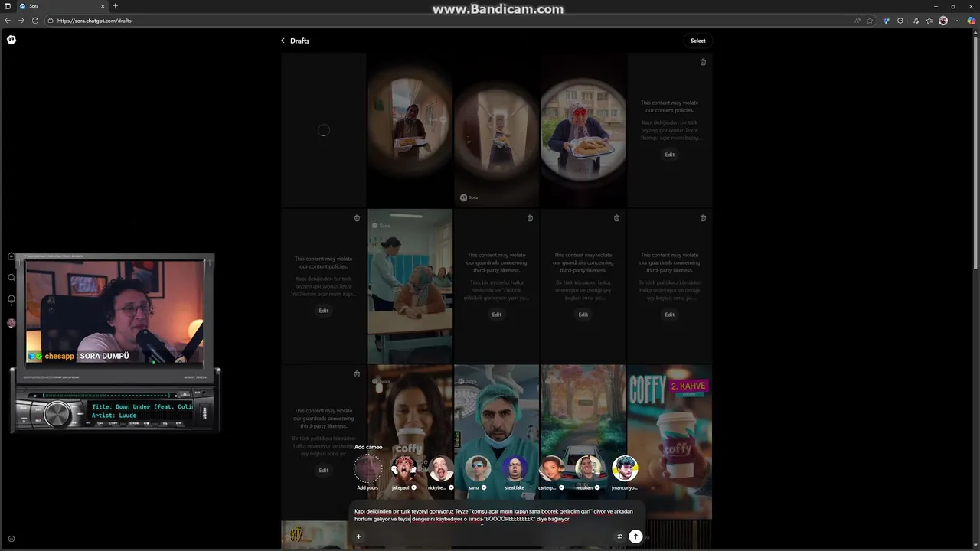Open the browser extensions icon
The width and height of the screenshot is (980, 551).
tap(900, 21)
